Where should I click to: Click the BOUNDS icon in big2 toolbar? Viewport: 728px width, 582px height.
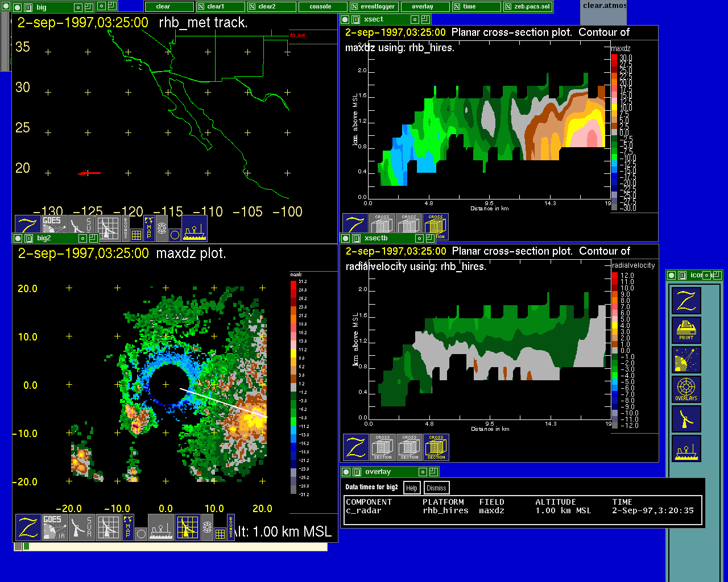click(230, 527)
